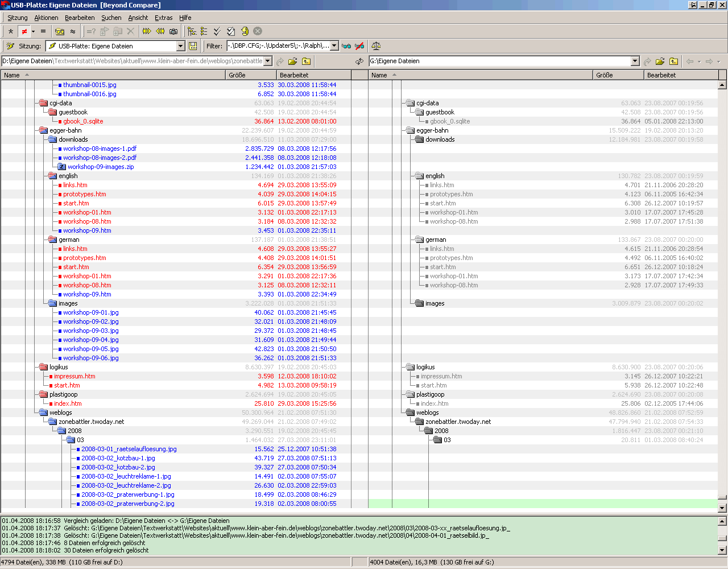Click the forward arrow next to right path
Image resolution: width=728 pixels, height=569 pixels.
(x=709, y=61)
